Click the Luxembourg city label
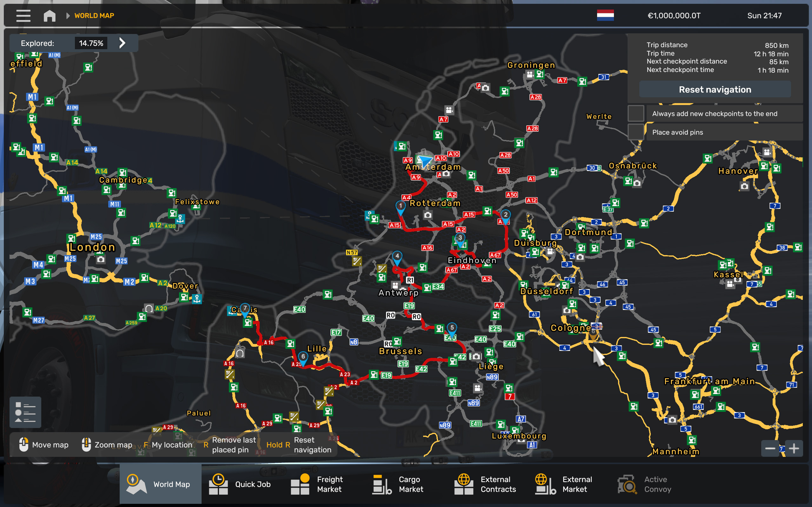Viewport: 812px width, 507px height. pyautogui.click(x=519, y=436)
